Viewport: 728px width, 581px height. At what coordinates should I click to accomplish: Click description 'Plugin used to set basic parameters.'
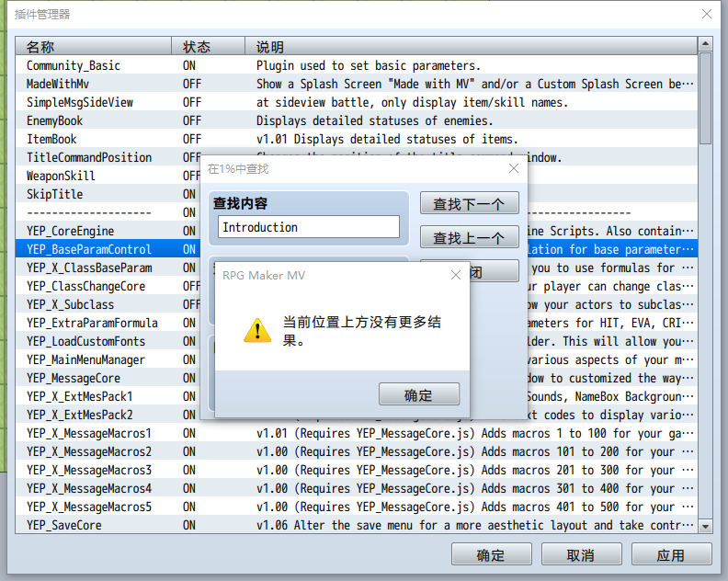click(369, 65)
